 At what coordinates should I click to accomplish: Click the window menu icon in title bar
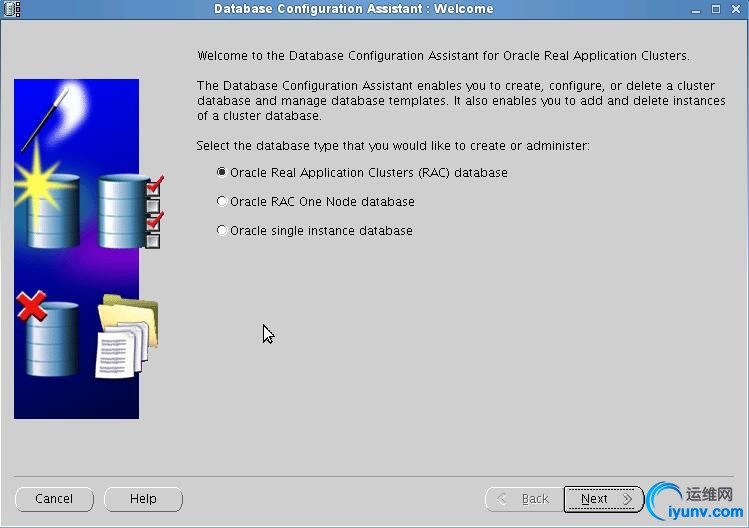(x=12, y=9)
